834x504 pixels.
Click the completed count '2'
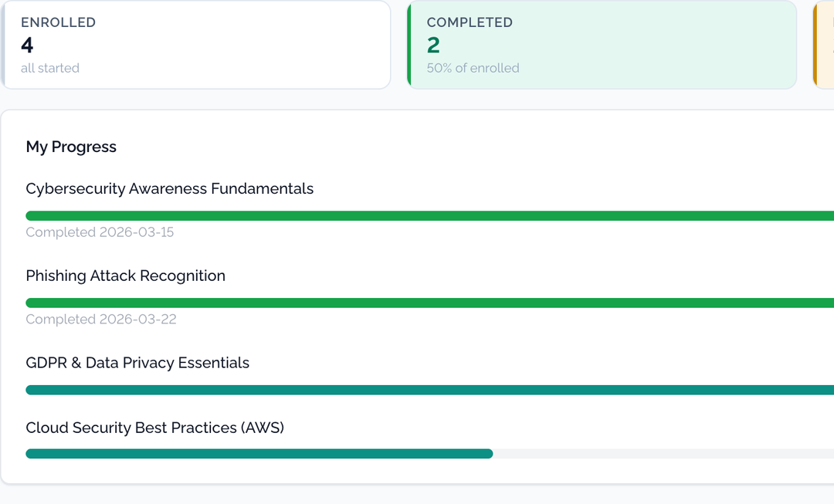pos(433,46)
